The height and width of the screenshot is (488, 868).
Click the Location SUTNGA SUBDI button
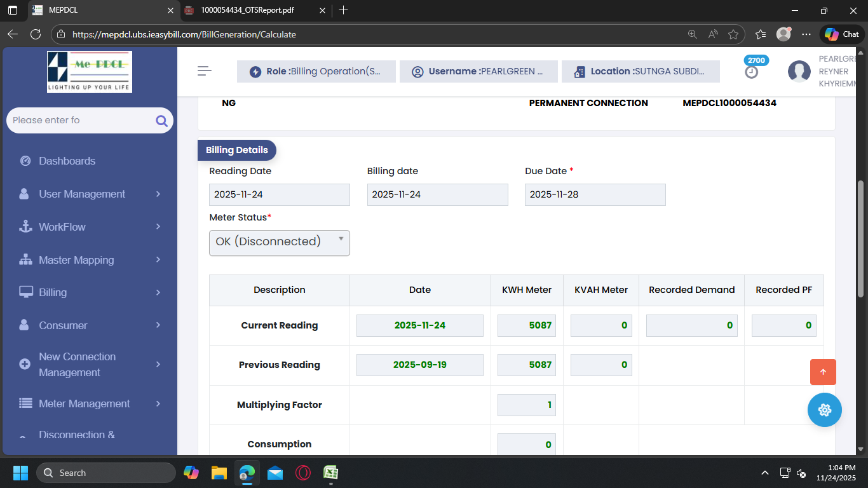tap(641, 72)
